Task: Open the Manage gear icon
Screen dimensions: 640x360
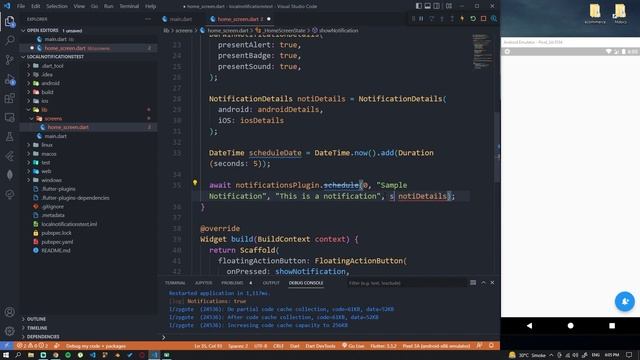Action: (9, 331)
